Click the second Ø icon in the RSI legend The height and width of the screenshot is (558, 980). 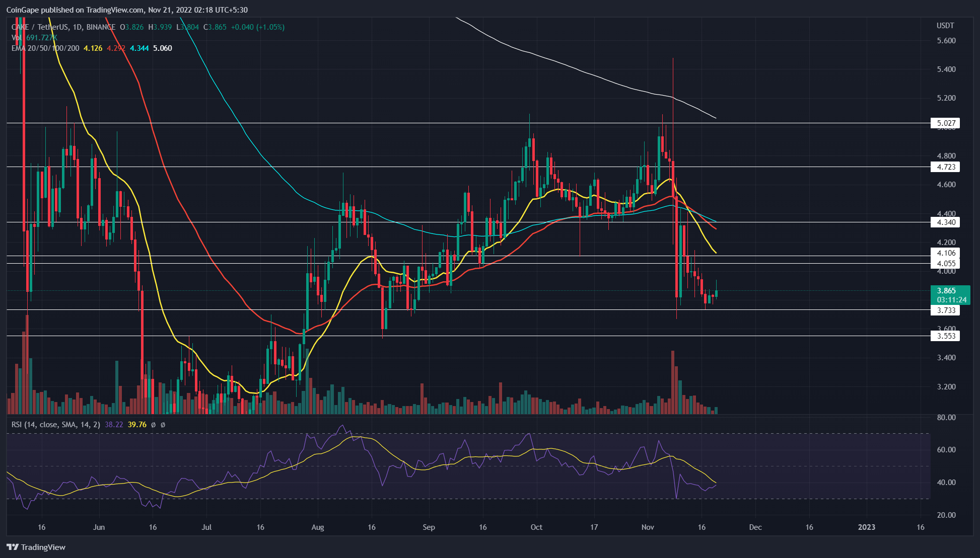click(x=163, y=424)
